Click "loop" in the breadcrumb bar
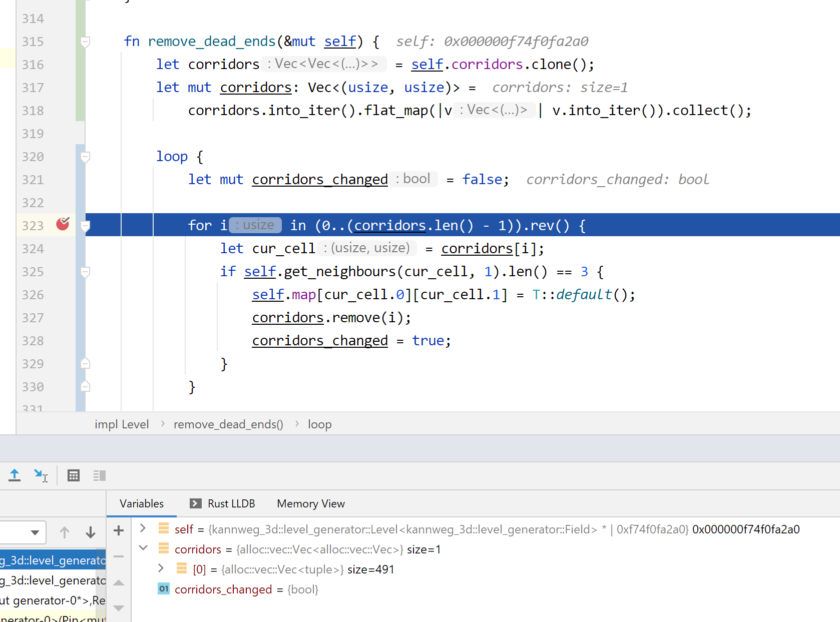Screen dimensions: 840x622 319,424
